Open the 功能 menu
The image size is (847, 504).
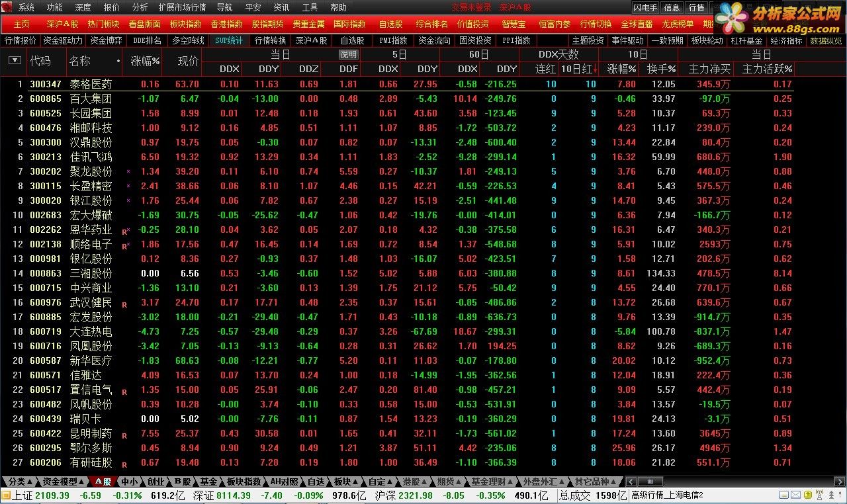point(55,8)
